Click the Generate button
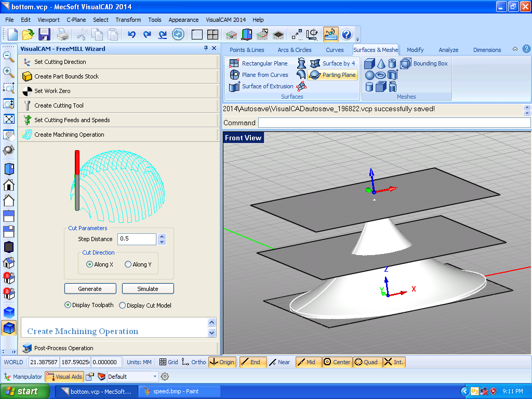Viewport: 532px width, 399px height. (90, 289)
